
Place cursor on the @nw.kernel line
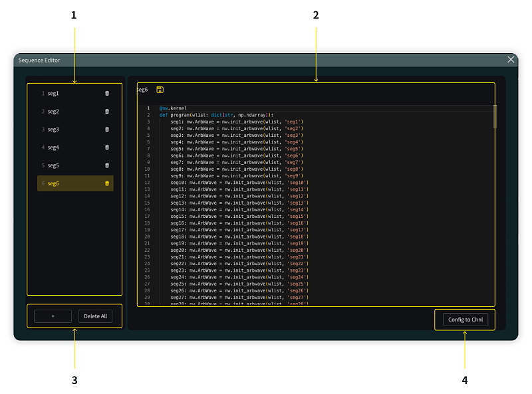(174, 108)
